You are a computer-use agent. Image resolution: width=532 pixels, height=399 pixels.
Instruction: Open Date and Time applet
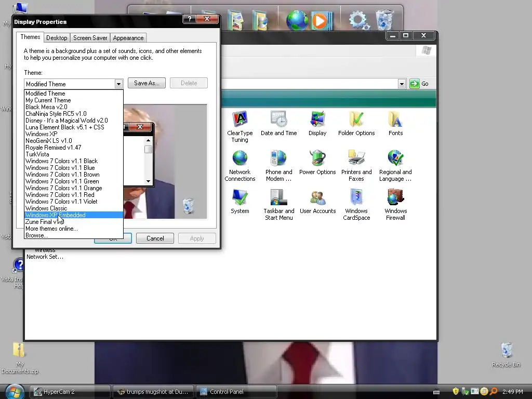[x=278, y=124]
